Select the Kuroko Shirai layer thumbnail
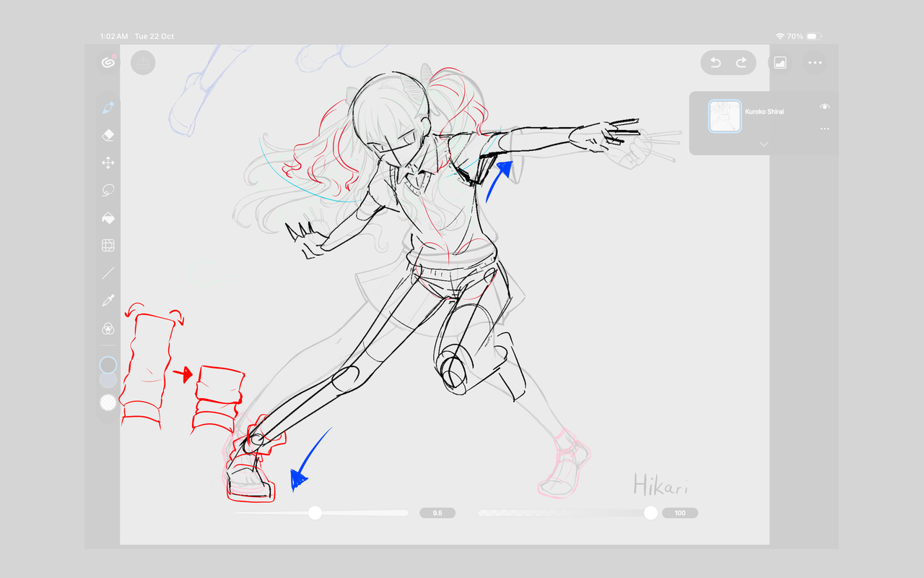The height and width of the screenshot is (578, 924). (725, 116)
